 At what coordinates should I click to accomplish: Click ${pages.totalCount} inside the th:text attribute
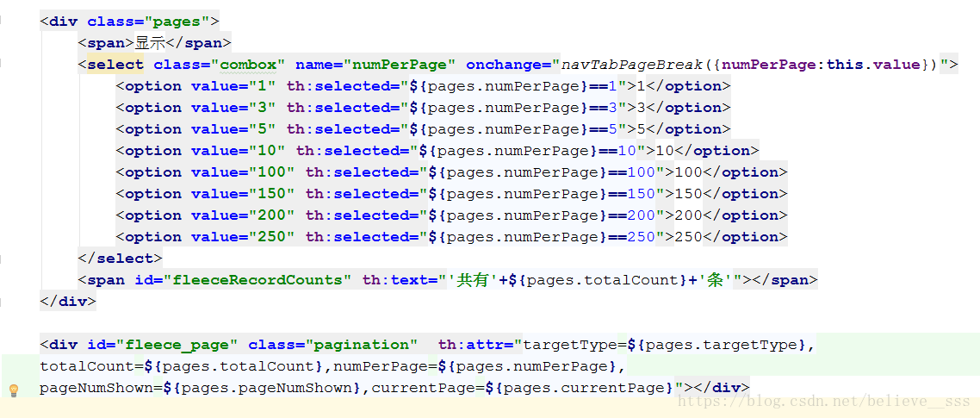[x=599, y=280]
